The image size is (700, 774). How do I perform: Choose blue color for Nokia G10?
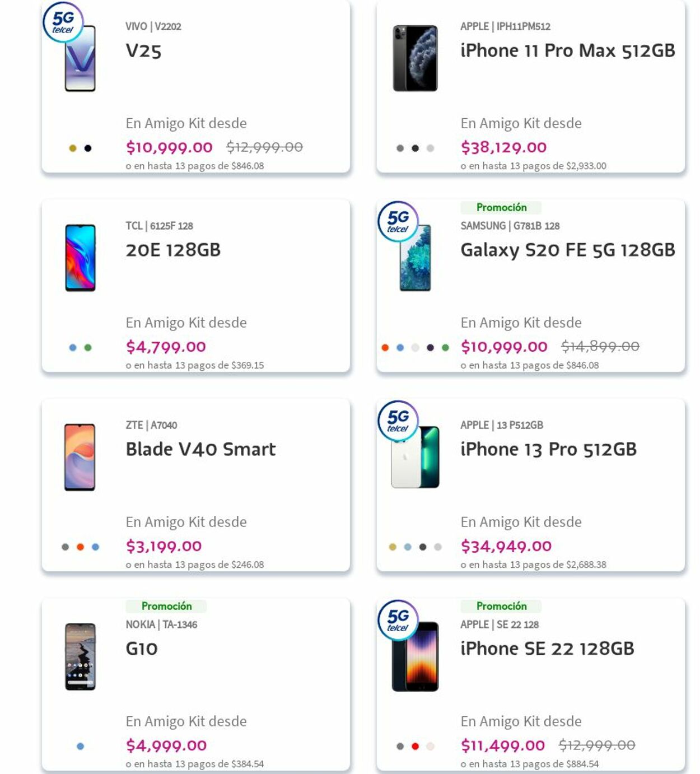click(x=80, y=747)
